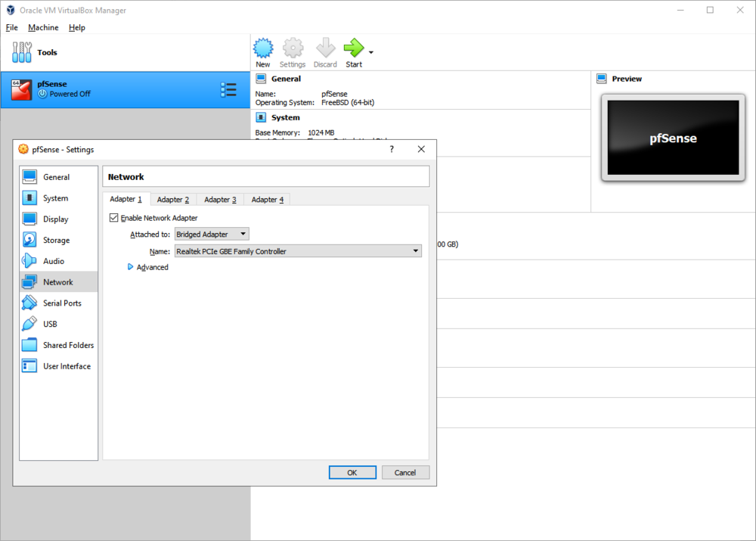Click the New virtual machine icon
This screenshot has width=756, height=541.
[x=262, y=48]
